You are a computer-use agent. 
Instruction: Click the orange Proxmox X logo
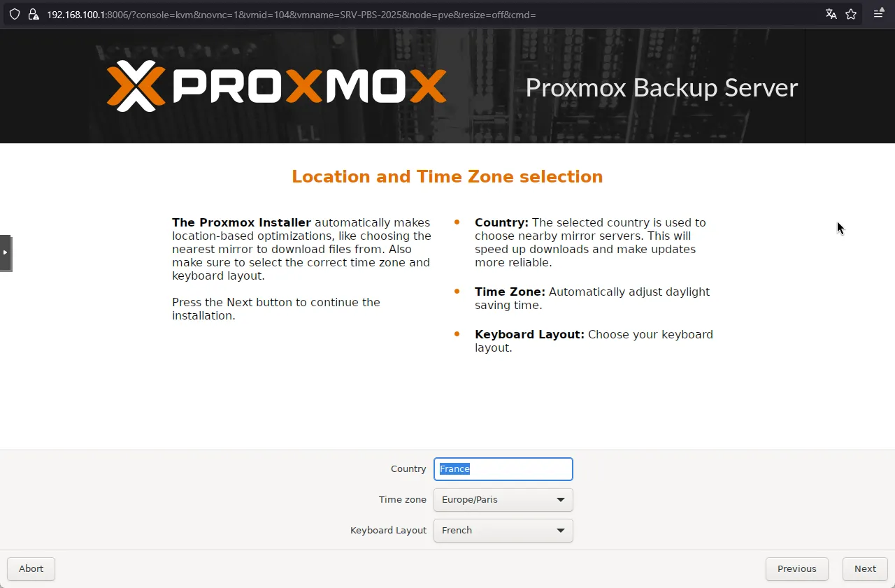click(x=136, y=86)
